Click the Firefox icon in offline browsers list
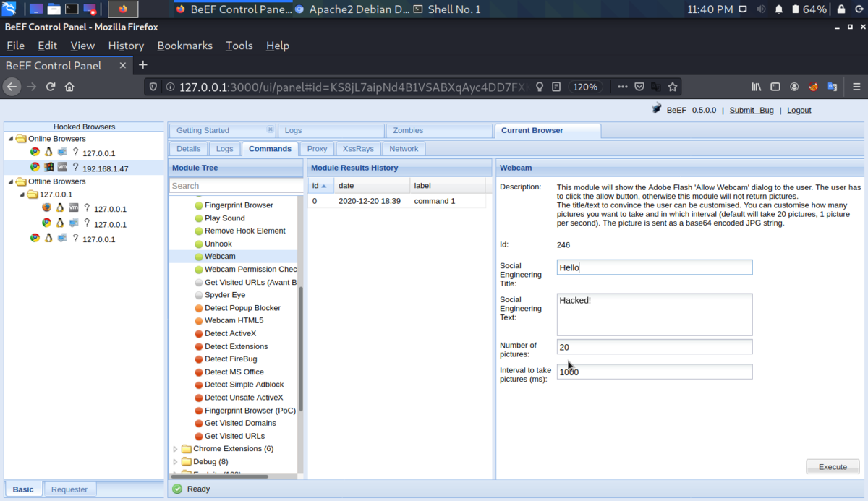 tap(46, 207)
